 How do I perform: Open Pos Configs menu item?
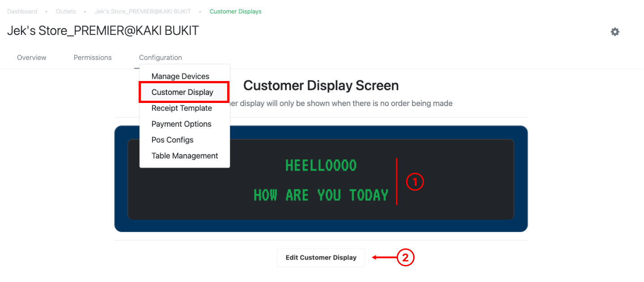tap(172, 140)
